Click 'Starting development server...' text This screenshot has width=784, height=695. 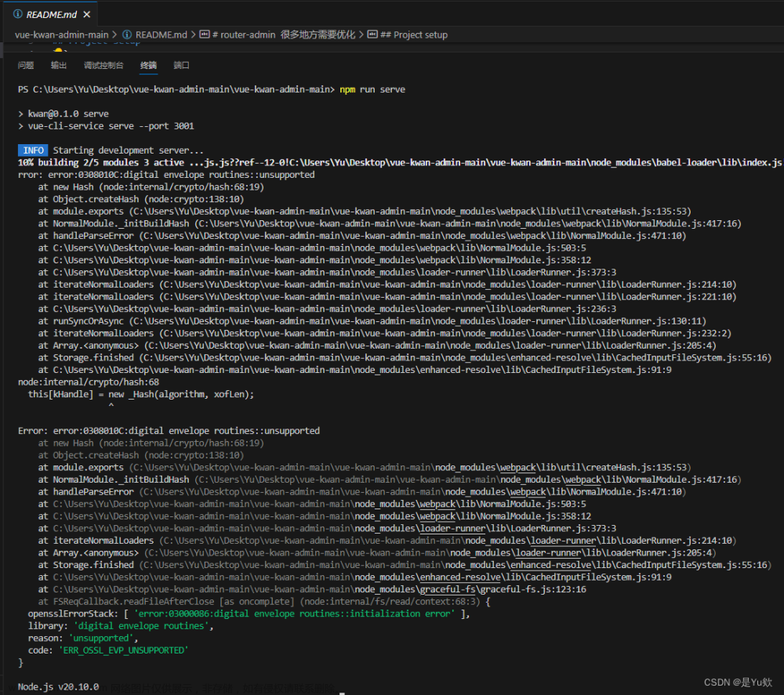tap(129, 150)
